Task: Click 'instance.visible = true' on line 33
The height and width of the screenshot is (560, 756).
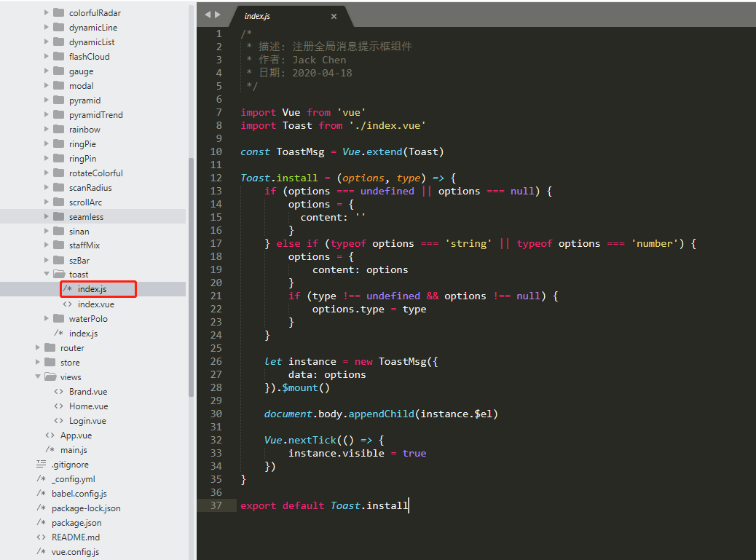Action: point(358,453)
